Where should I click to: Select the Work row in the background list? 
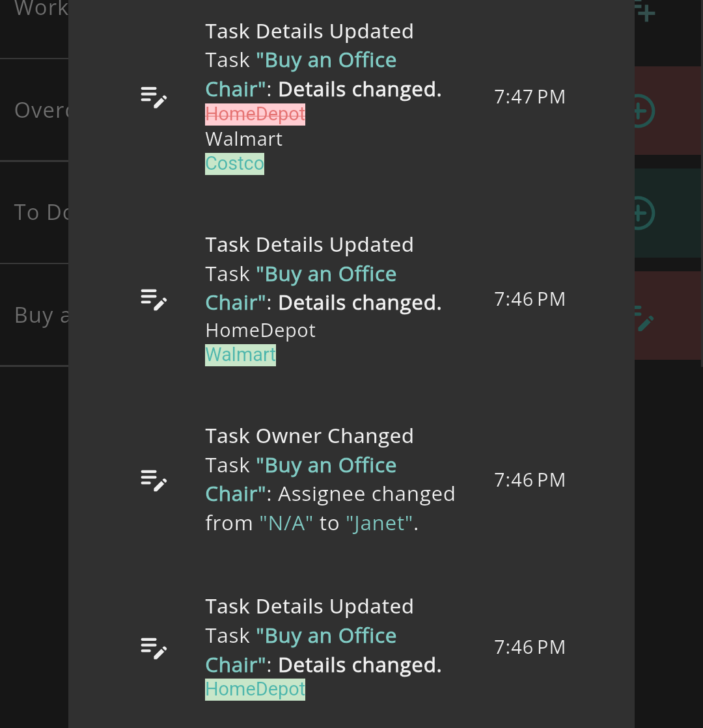coord(34,29)
